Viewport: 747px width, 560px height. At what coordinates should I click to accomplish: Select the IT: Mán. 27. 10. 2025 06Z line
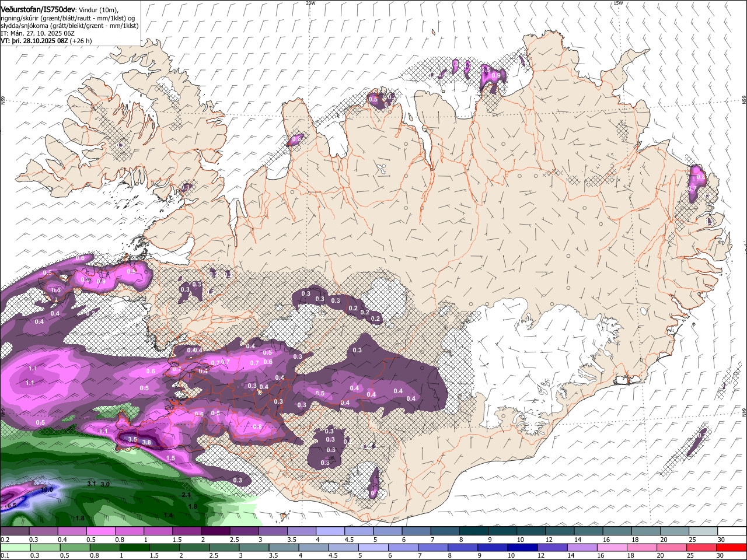coord(37,33)
